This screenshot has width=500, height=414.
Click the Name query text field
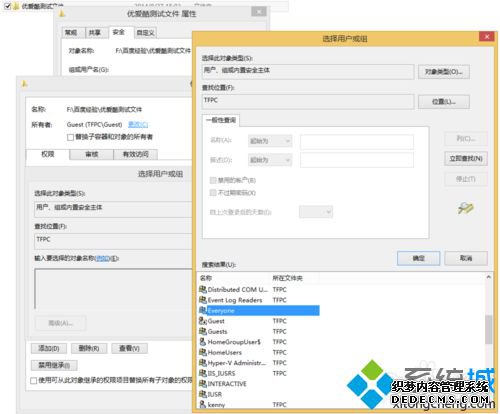point(357,141)
